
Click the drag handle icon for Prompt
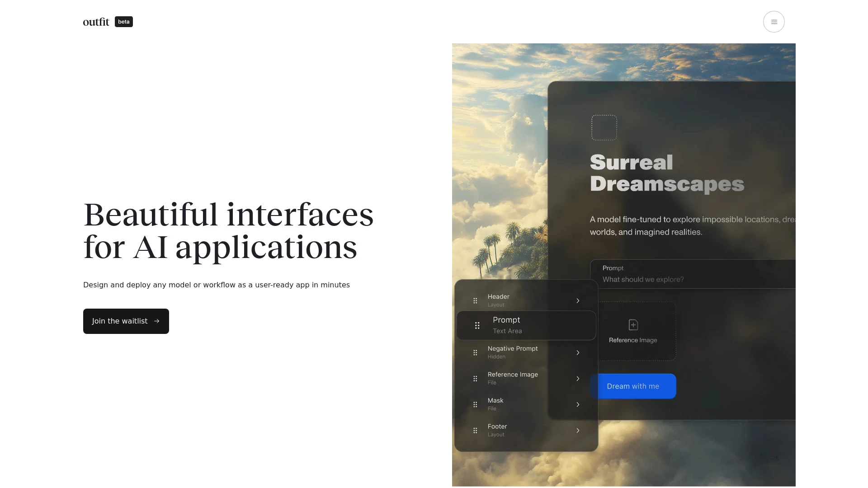[477, 325]
